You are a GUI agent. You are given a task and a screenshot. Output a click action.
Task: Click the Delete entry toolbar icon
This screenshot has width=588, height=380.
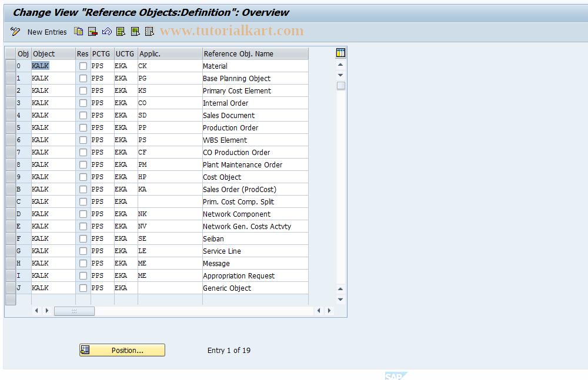pyautogui.click(x=92, y=32)
